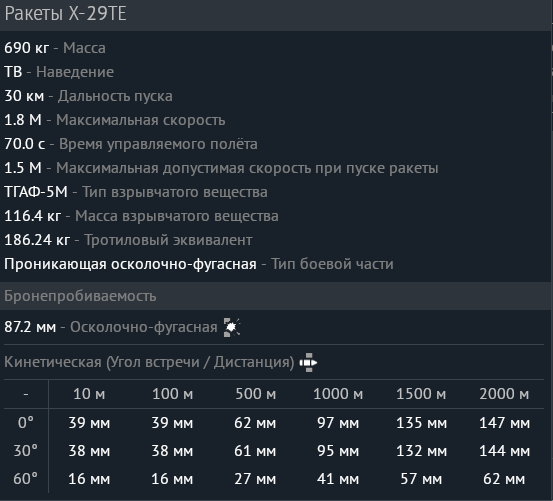553x501 pixels.
Task: Click the '10 м' column header
Action: [x=89, y=394]
